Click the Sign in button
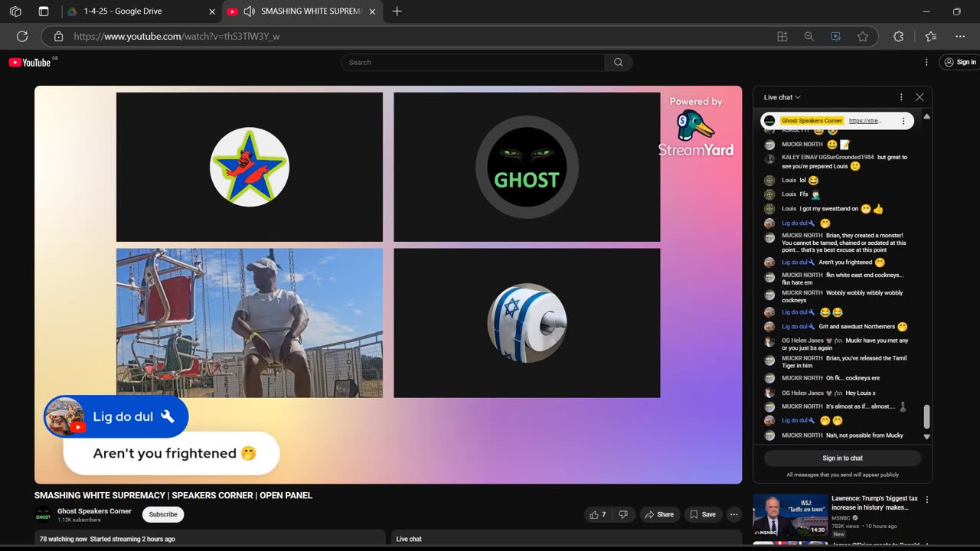The width and height of the screenshot is (980, 551). coord(959,63)
